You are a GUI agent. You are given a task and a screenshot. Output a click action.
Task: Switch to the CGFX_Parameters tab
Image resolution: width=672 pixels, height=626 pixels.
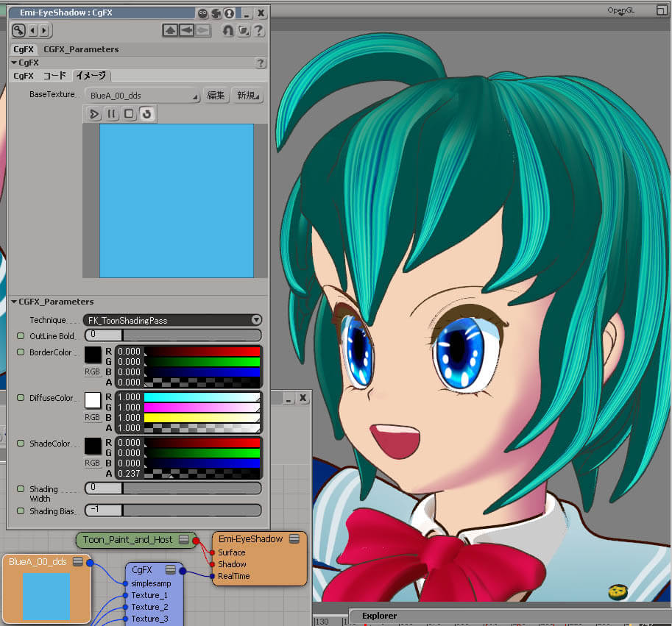81,49
